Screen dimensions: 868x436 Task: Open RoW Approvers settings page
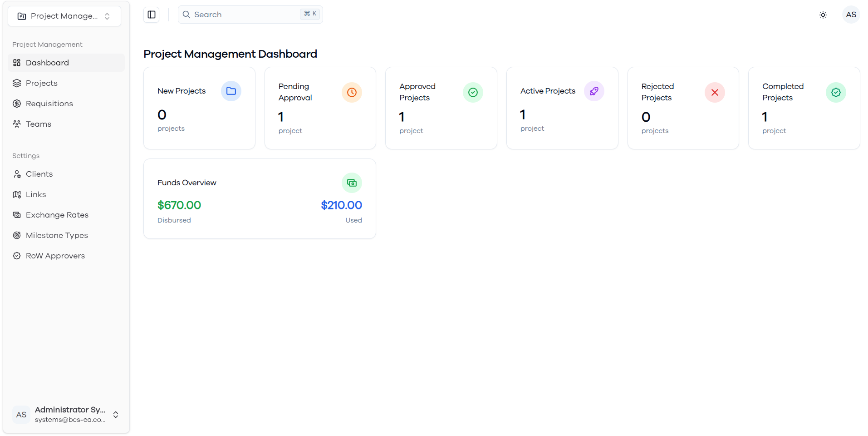pyautogui.click(x=66, y=256)
